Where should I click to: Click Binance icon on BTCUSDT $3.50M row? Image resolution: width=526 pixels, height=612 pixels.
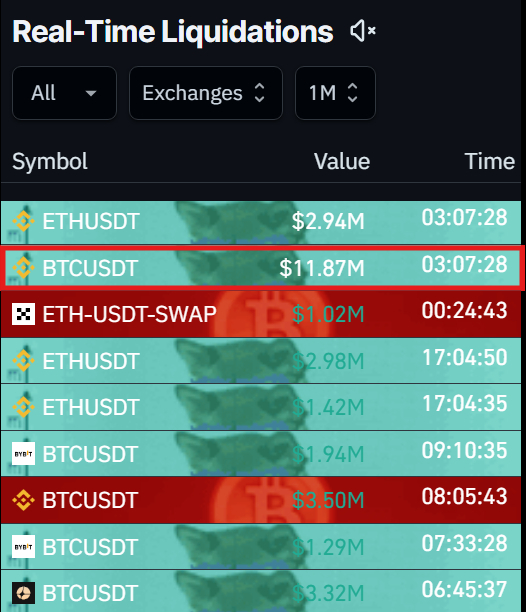click(x=23, y=500)
